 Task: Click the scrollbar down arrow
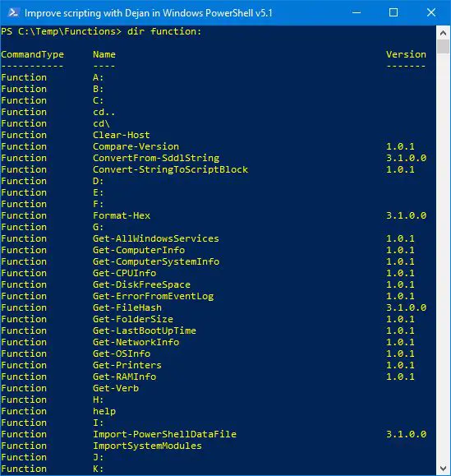[x=443, y=468]
